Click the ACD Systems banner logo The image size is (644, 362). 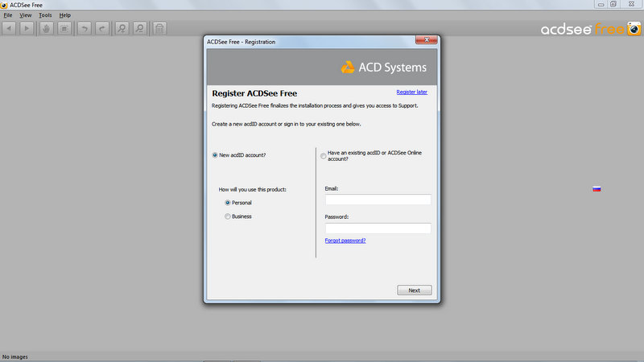(x=384, y=68)
